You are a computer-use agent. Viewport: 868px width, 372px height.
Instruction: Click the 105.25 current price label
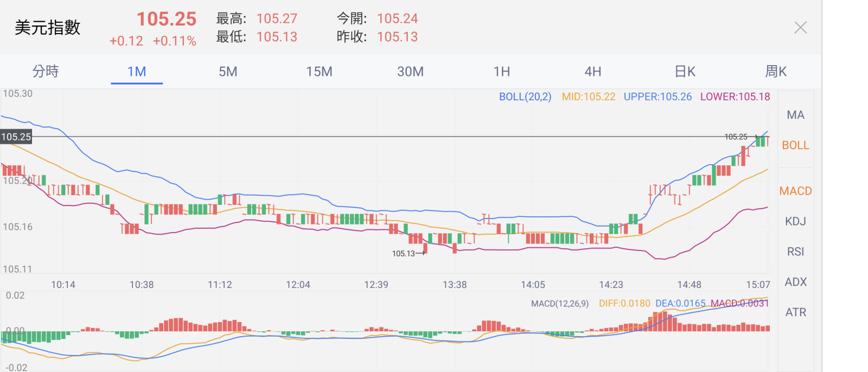pos(16,137)
